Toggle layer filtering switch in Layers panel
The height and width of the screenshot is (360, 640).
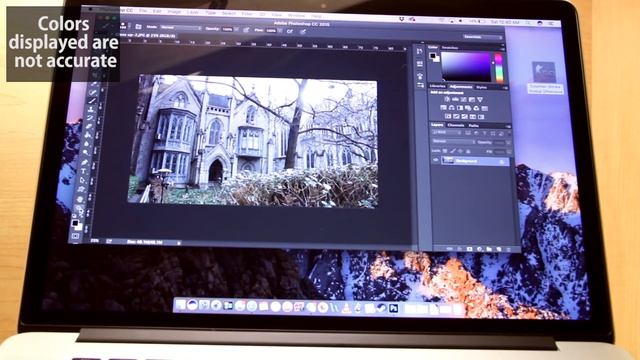point(509,133)
